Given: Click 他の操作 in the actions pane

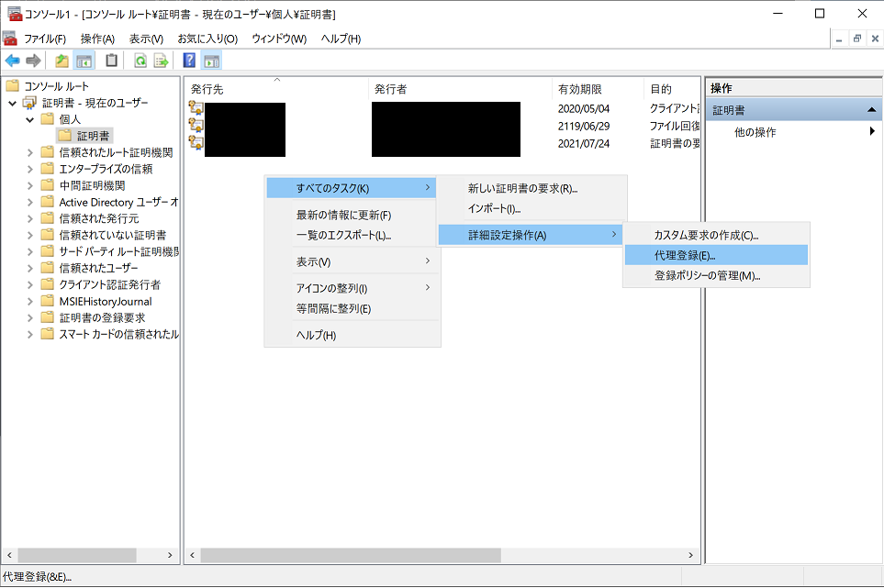Looking at the screenshot, I should pyautogui.click(x=755, y=132).
